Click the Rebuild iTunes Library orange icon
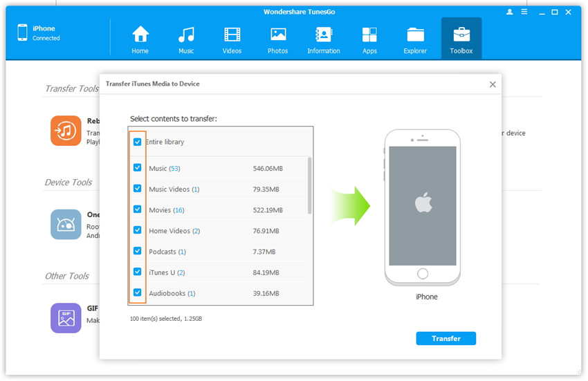 [66, 131]
